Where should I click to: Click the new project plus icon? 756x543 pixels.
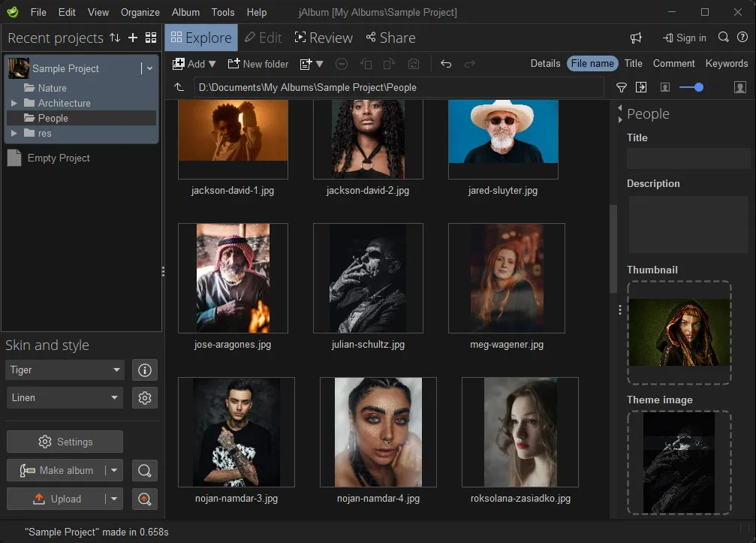click(132, 38)
